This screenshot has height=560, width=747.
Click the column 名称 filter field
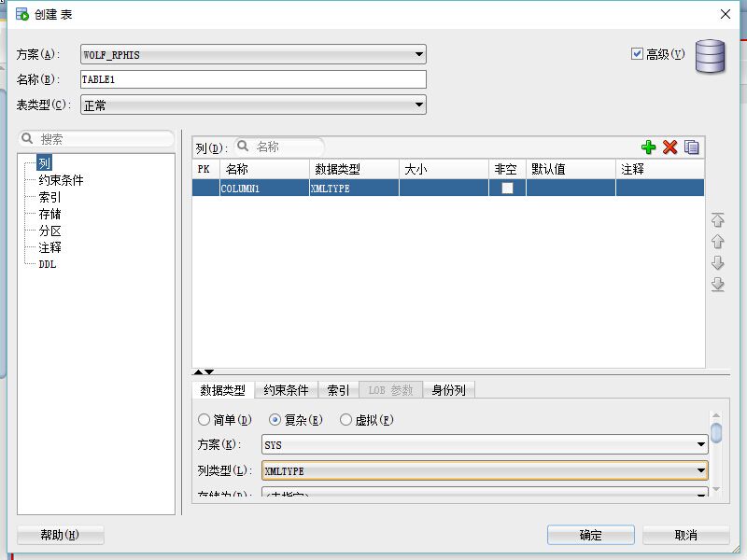(x=279, y=147)
